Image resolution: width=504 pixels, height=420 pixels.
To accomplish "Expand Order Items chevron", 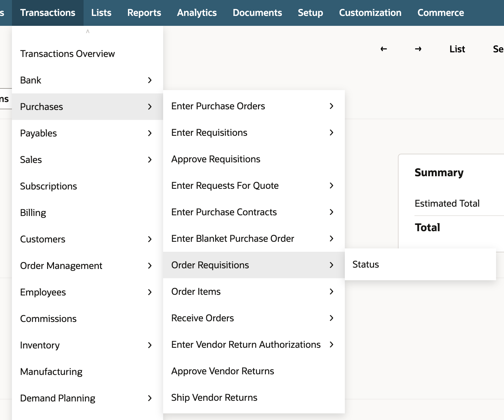I will 332,291.
